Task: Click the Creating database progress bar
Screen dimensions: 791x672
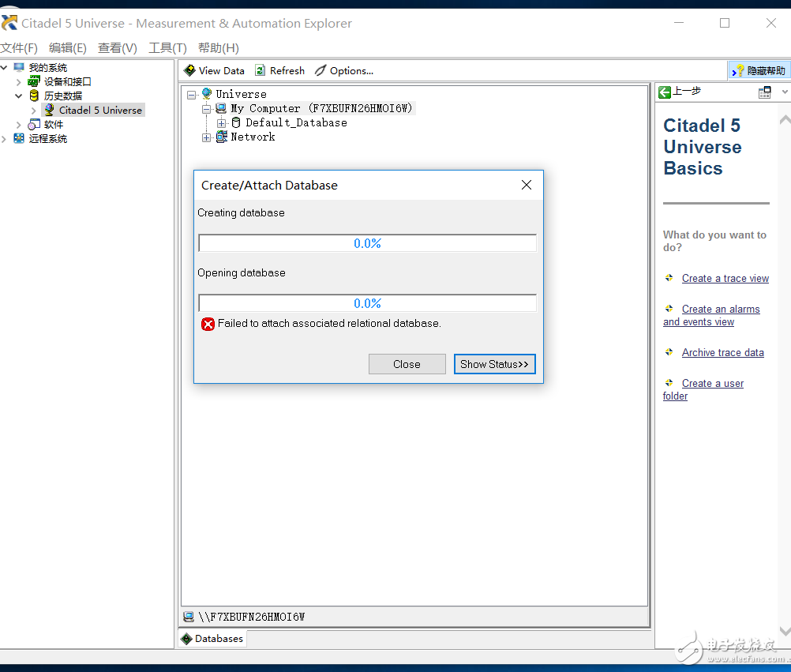Action: click(x=367, y=243)
